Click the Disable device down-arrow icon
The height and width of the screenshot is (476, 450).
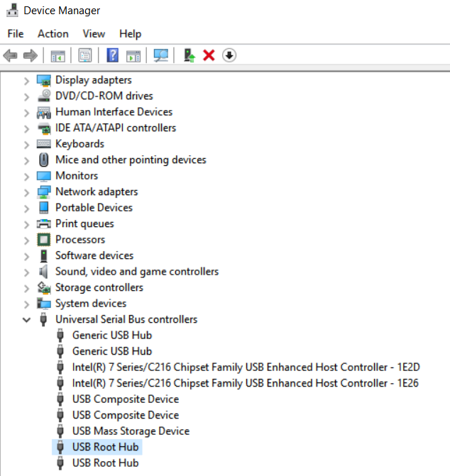(229, 55)
